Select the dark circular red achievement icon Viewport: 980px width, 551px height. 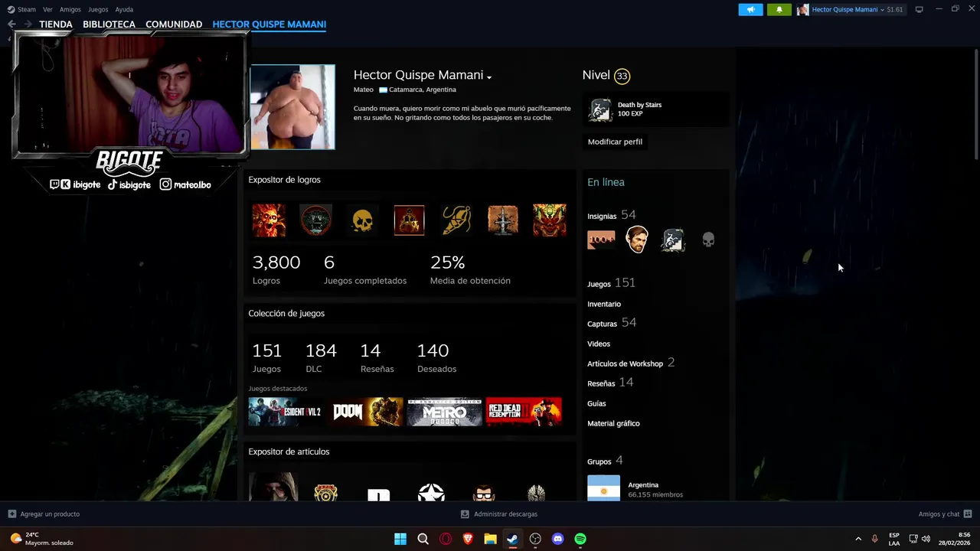pos(315,220)
